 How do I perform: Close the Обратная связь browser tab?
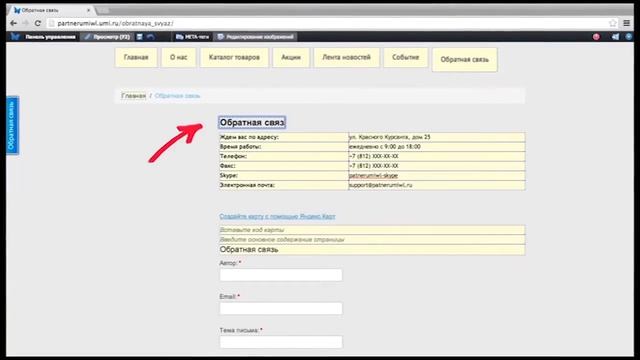point(89,10)
